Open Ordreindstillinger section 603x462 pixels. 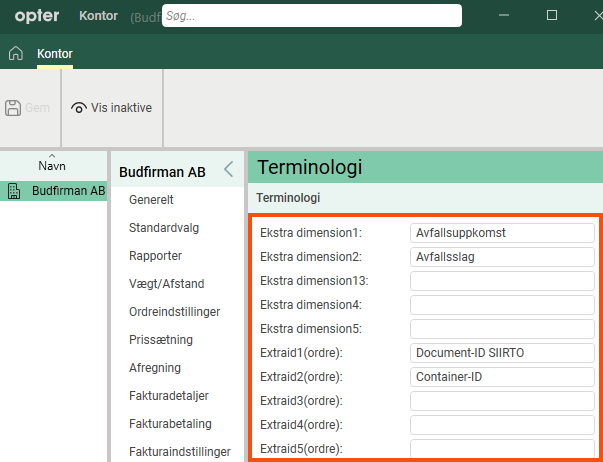coord(174,312)
